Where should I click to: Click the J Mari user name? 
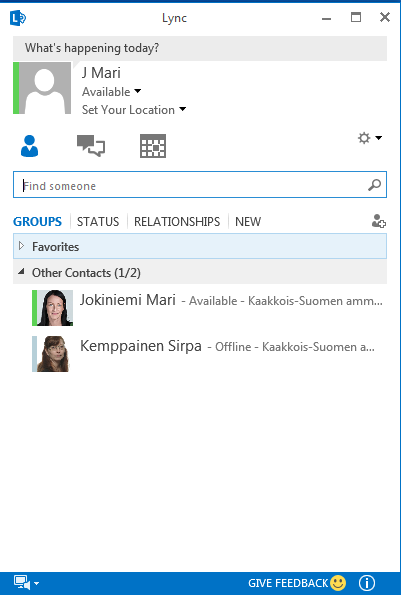[101, 73]
